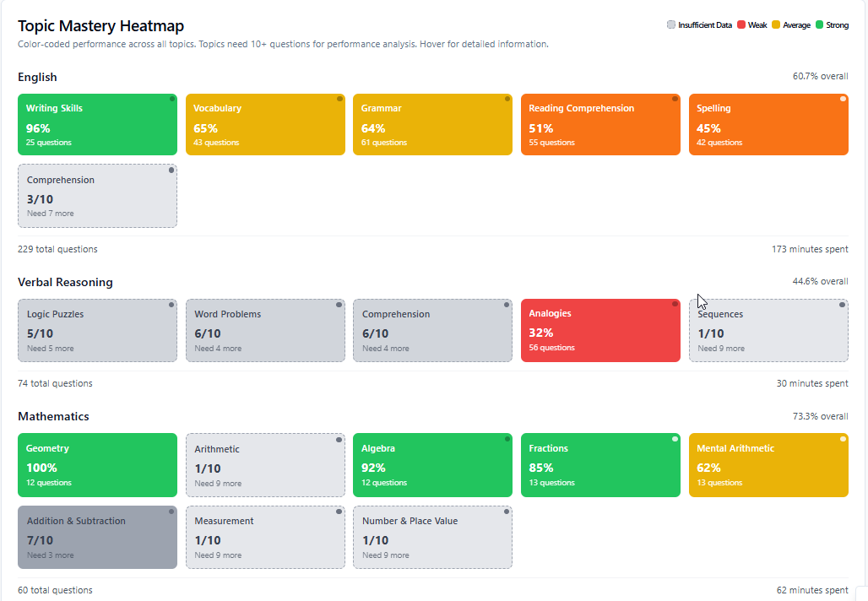Viewport: 868px width, 601px height.
Task: Click the info dot on the Sequences card
Action: (843, 305)
